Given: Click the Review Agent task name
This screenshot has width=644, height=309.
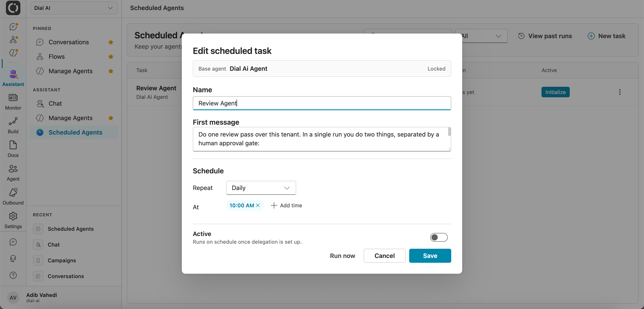Looking at the screenshot, I should (x=156, y=88).
